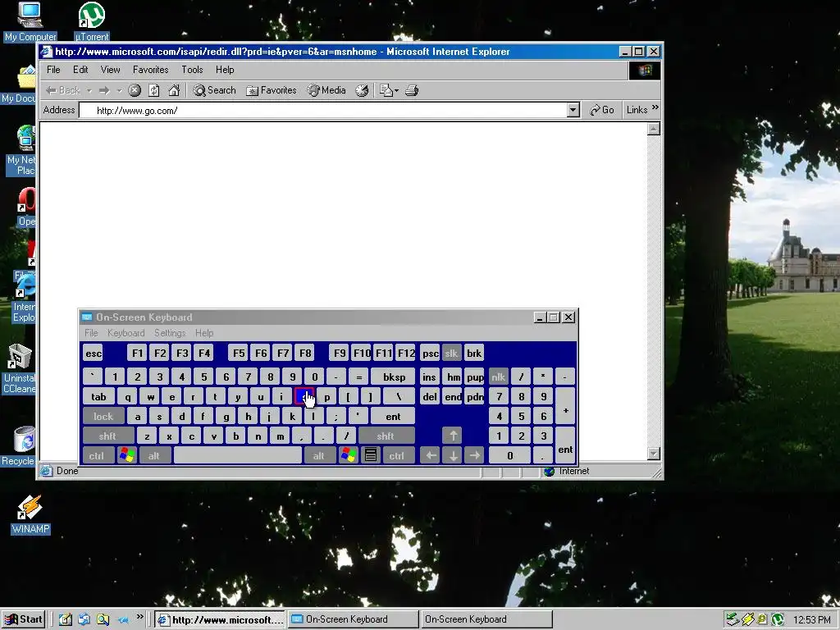The image size is (840, 630).
Task: Open the Start menu
Action: point(24,619)
